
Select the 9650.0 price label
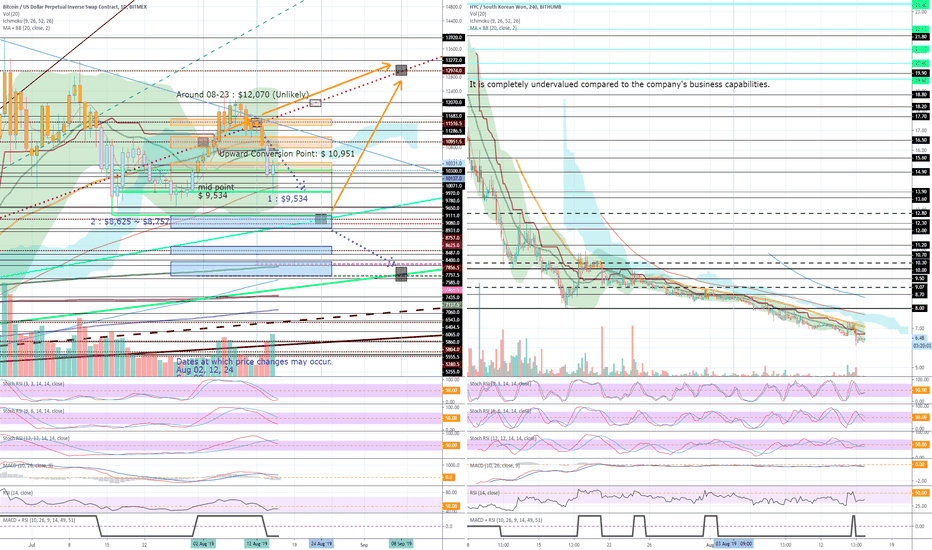coord(453,208)
